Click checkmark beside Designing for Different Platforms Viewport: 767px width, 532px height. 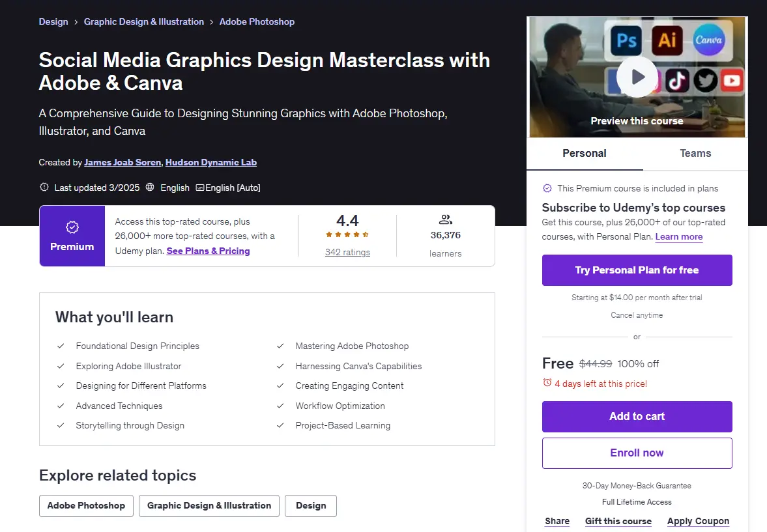pos(61,385)
